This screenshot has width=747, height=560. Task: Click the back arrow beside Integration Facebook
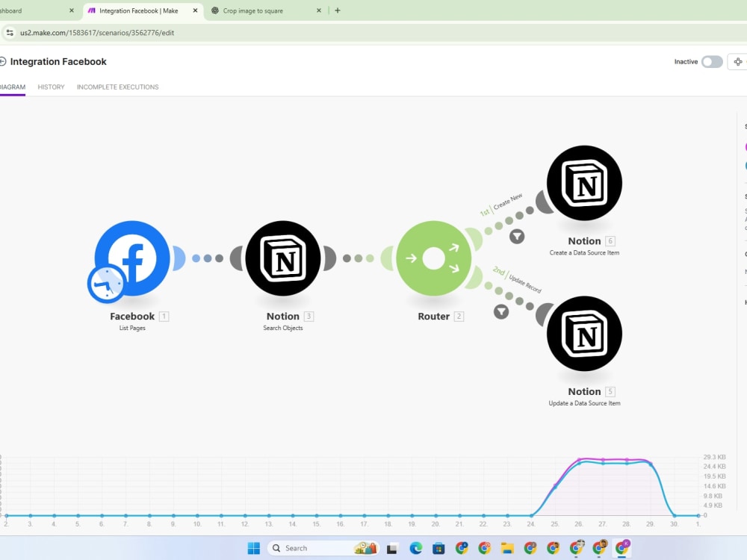tap(3, 61)
